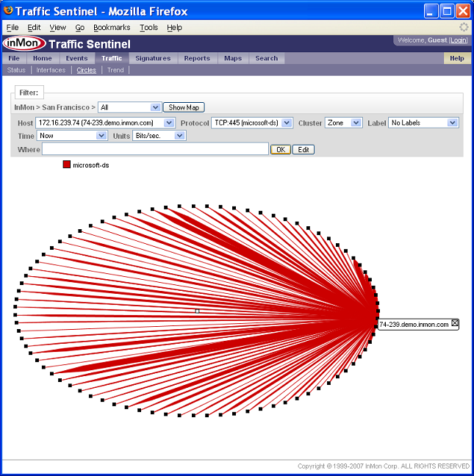Open the Firefox Help menu
This screenshot has width=474, height=476.
[x=174, y=27]
